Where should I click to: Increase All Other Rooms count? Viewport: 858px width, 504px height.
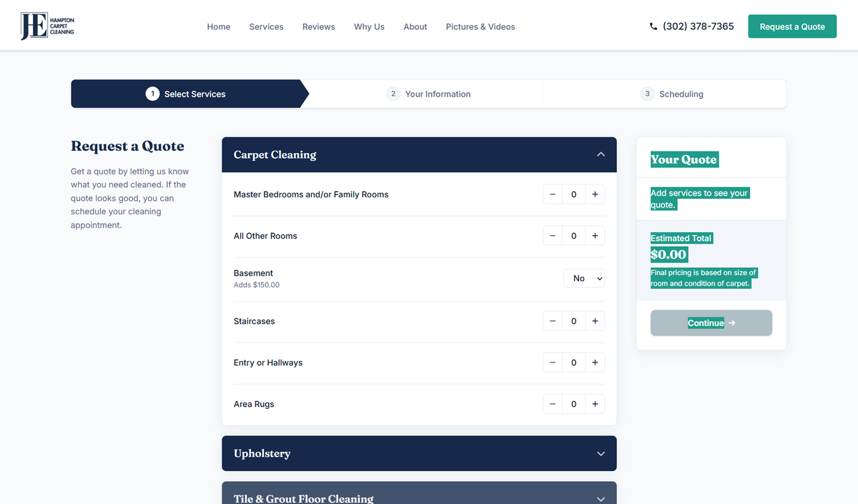[x=595, y=236]
